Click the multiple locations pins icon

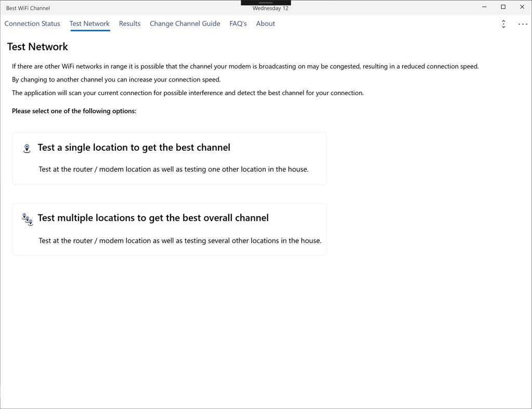coord(27,219)
